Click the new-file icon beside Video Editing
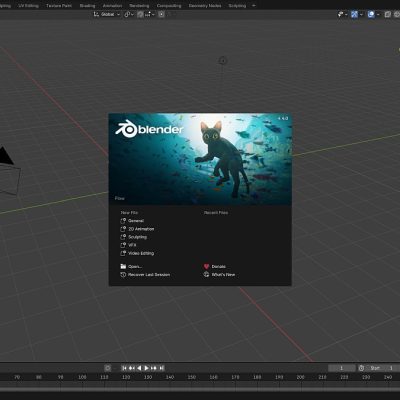The height and width of the screenshot is (400, 400). click(x=123, y=253)
